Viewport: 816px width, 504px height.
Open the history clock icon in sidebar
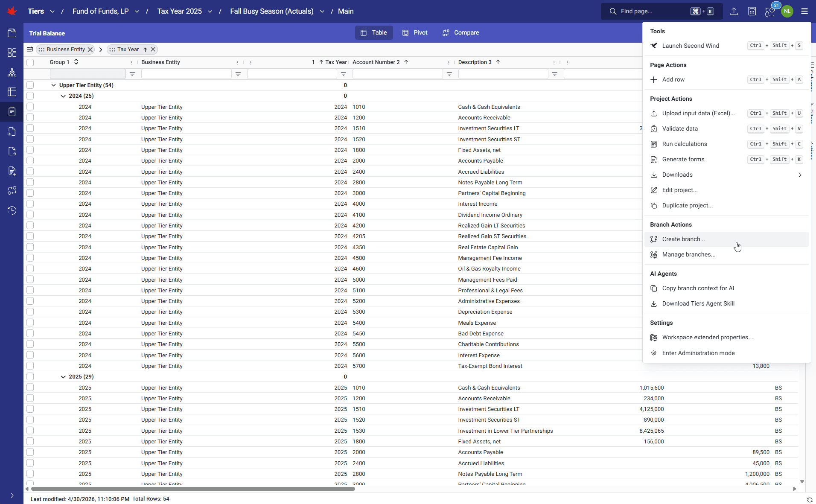[12, 210]
